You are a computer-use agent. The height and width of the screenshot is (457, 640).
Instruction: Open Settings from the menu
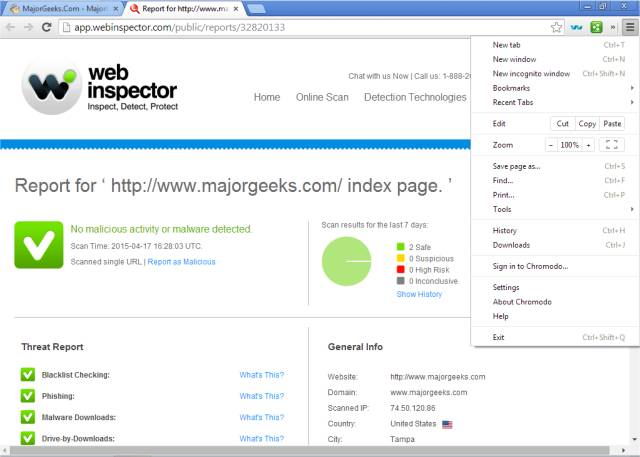555,287
